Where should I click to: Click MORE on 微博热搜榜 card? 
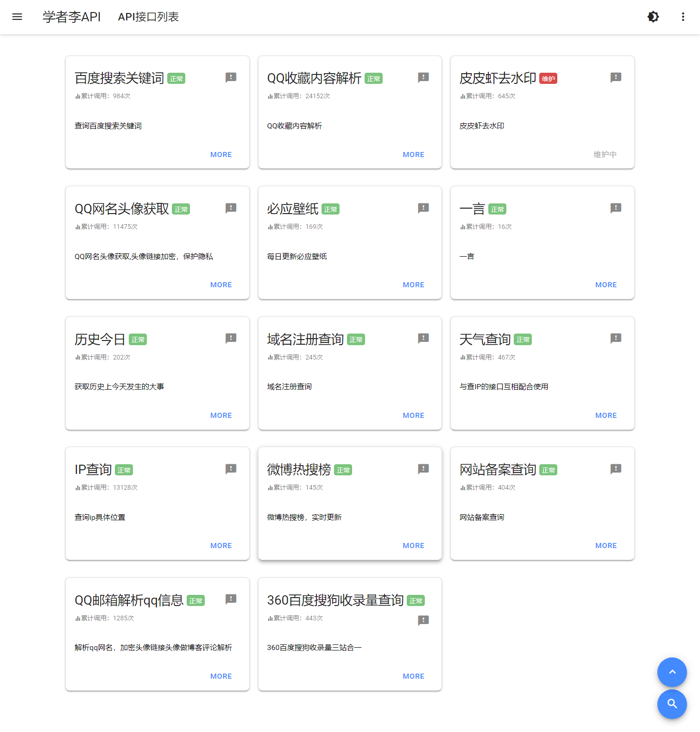[x=414, y=546]
